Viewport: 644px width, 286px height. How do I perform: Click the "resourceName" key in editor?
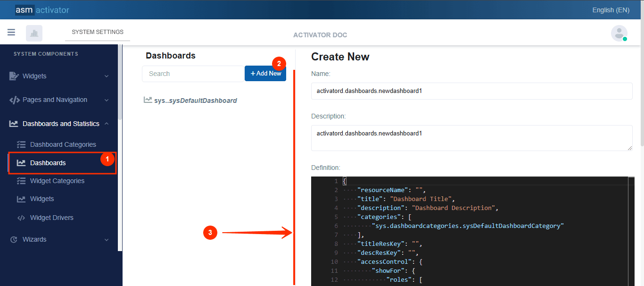tap(382, 190)
